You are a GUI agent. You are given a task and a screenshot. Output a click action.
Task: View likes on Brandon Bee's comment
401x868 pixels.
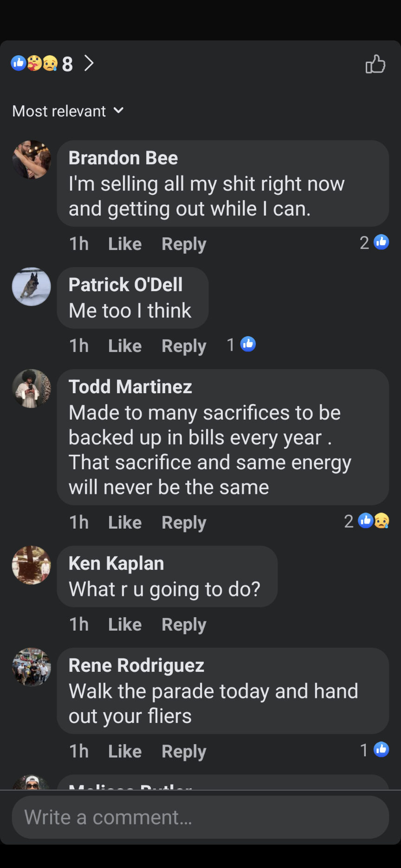(x=375, y=243)
